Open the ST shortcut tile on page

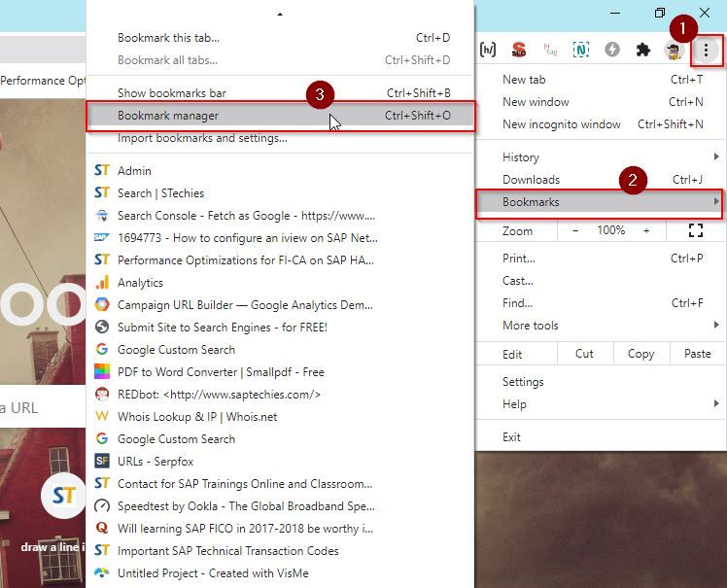click(63, 496)
